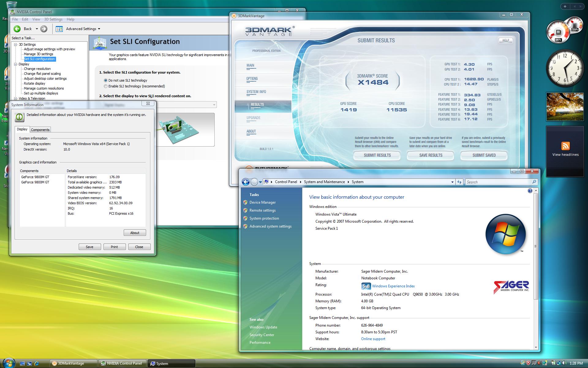The image size is (588, 368).
Task: Open System protection from Tasks pane
Action: 264,218
